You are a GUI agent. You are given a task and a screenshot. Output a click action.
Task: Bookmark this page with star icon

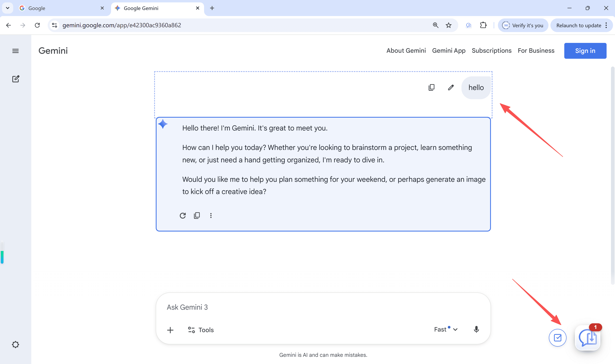[448, 25]
